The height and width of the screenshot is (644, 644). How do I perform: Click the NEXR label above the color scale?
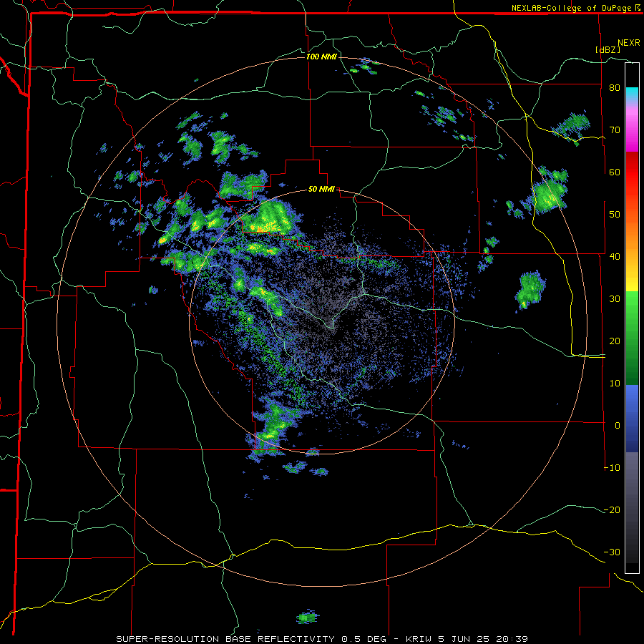(x=629, y=43)
